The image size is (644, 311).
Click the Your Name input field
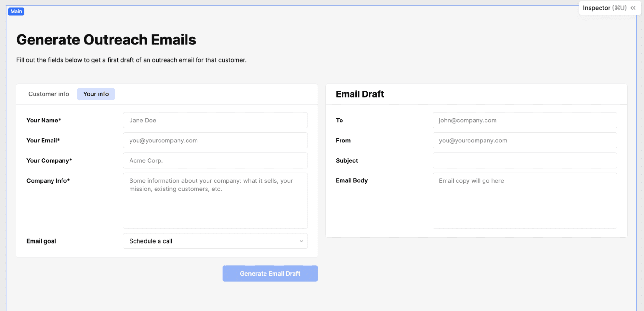point(215,120)
